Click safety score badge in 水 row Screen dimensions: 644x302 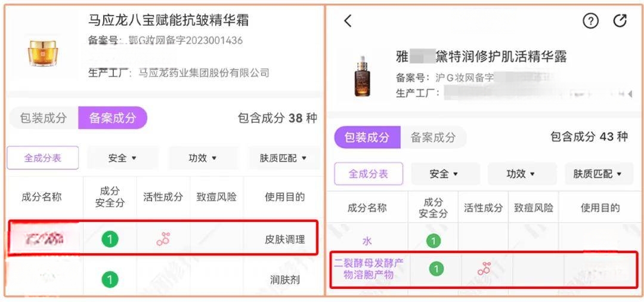click(434, 241)
